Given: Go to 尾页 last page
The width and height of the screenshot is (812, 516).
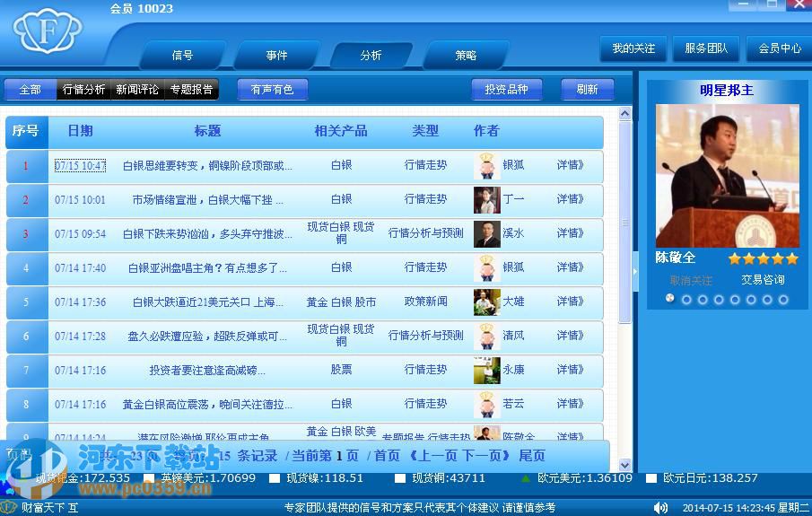Looking at the screenshot, I should (532, 456).
